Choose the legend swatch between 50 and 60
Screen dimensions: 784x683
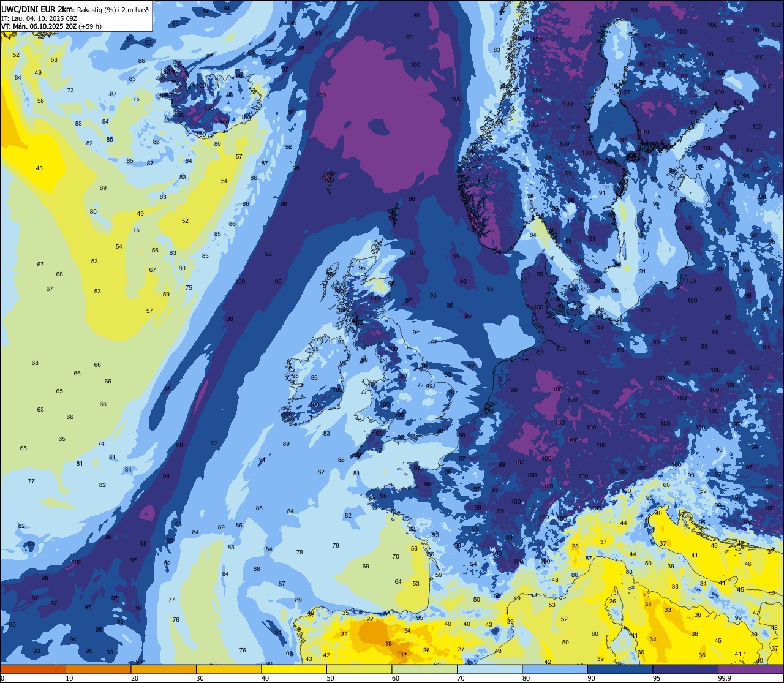click(x=359, y=669)
